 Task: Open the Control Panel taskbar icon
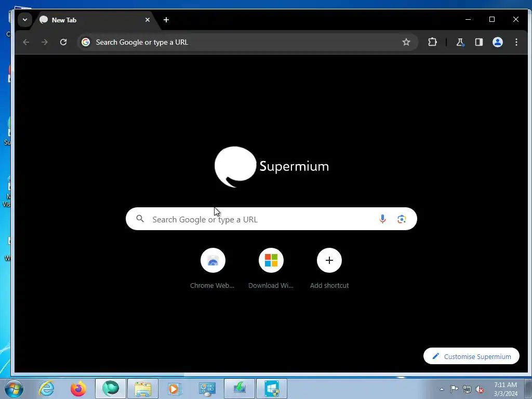[207, 389]
